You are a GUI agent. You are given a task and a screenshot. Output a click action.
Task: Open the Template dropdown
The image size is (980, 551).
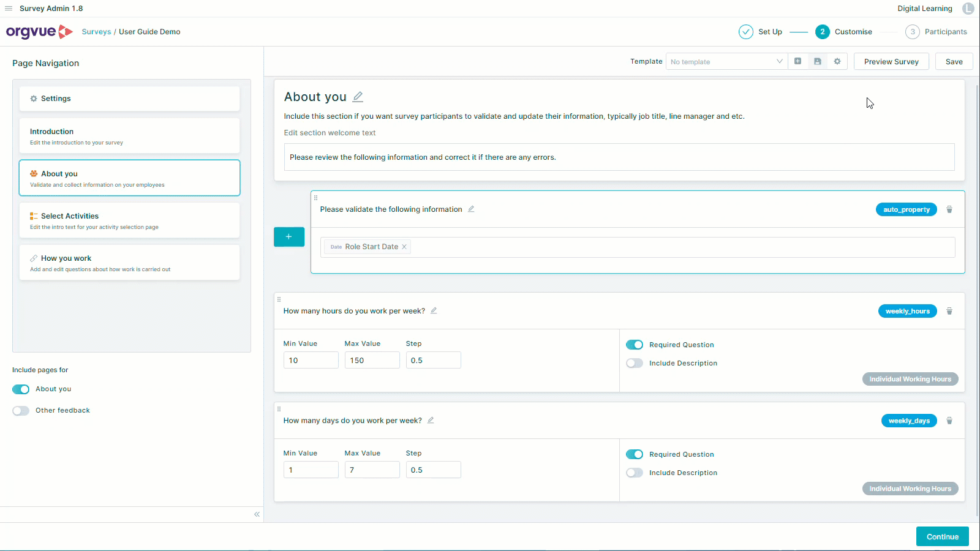pyautogui.click(x=726, y=61)
